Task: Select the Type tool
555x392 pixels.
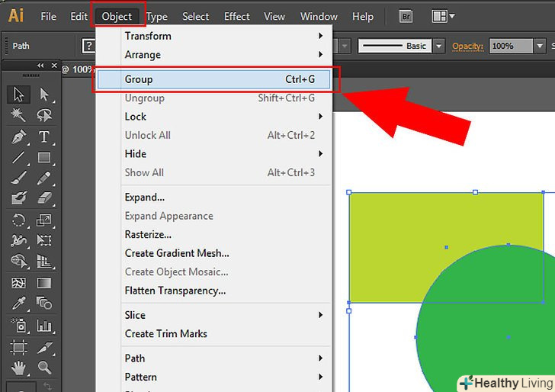Action: (44, 137)
